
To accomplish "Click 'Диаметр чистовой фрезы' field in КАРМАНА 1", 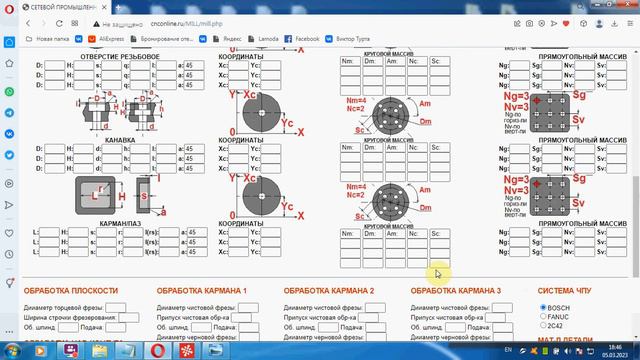I will [x=248, y=307].
